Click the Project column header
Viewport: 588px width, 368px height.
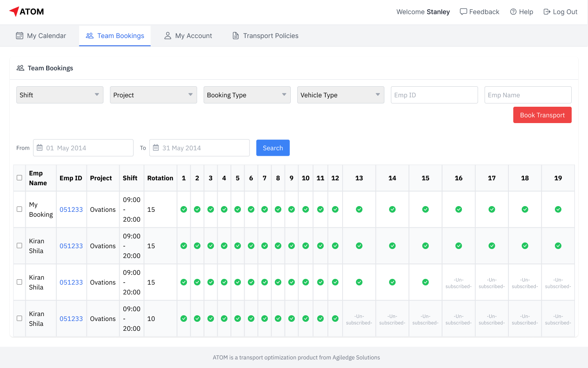(103, 178)
